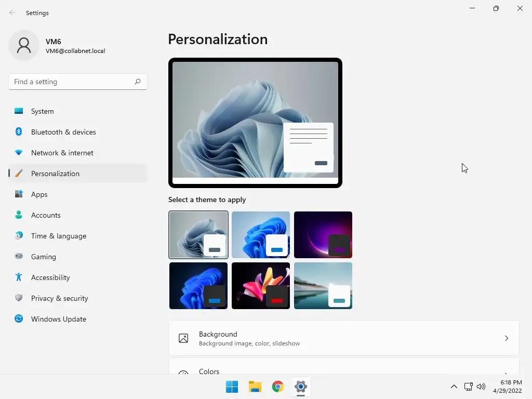
Task: Open Windows Update page
Action: click(78, 319)
